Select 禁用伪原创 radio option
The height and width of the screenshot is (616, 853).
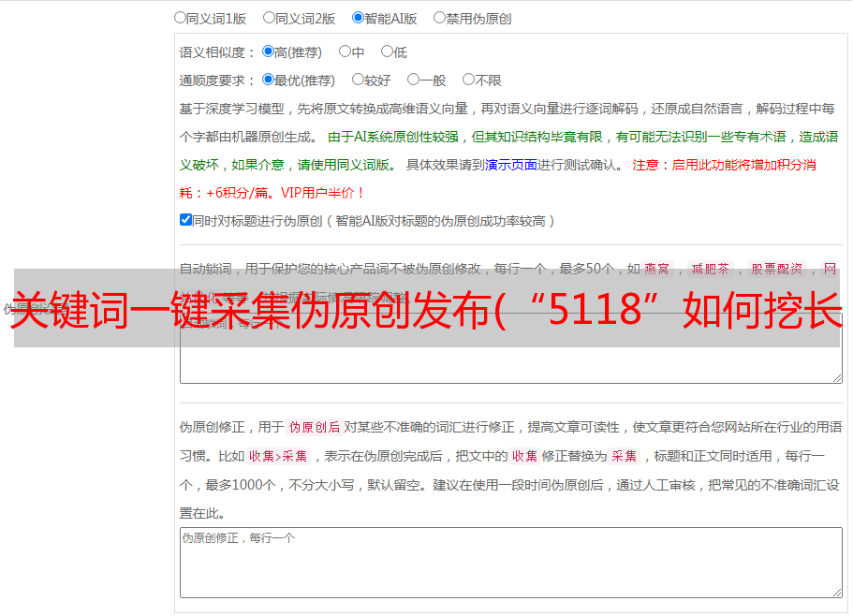439,18
